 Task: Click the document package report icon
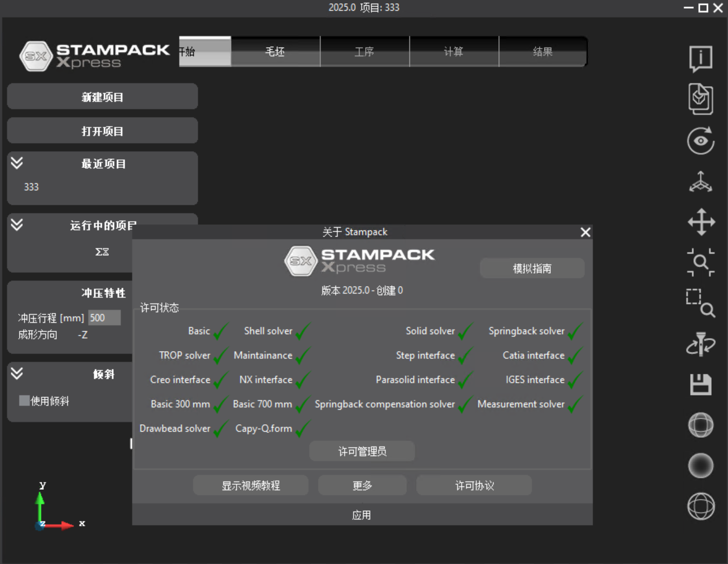[x=700, y=99]
